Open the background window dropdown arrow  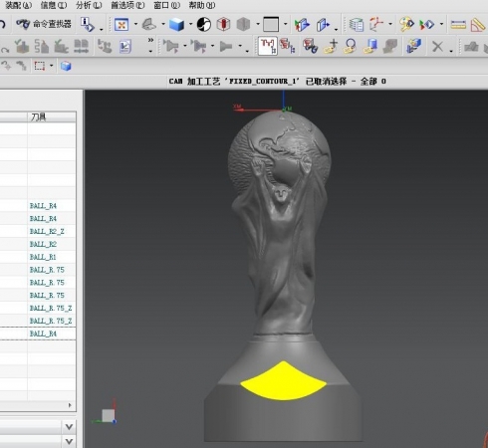[x=285, y=24]
